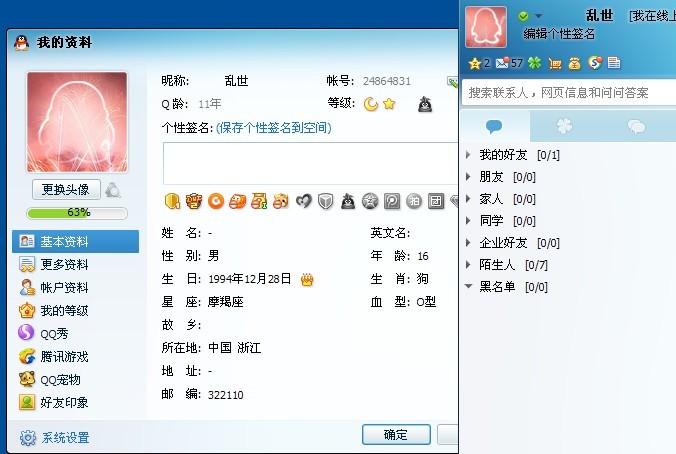Screen dimensions: 676x454
Task: Click the birthday value 1994年12月28日
Action: 250,279
